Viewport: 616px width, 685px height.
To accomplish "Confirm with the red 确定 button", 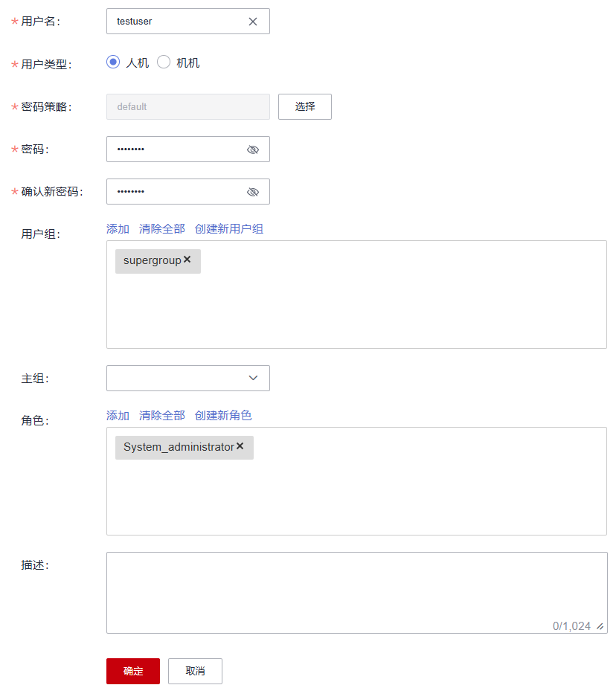I will [133, 671].
